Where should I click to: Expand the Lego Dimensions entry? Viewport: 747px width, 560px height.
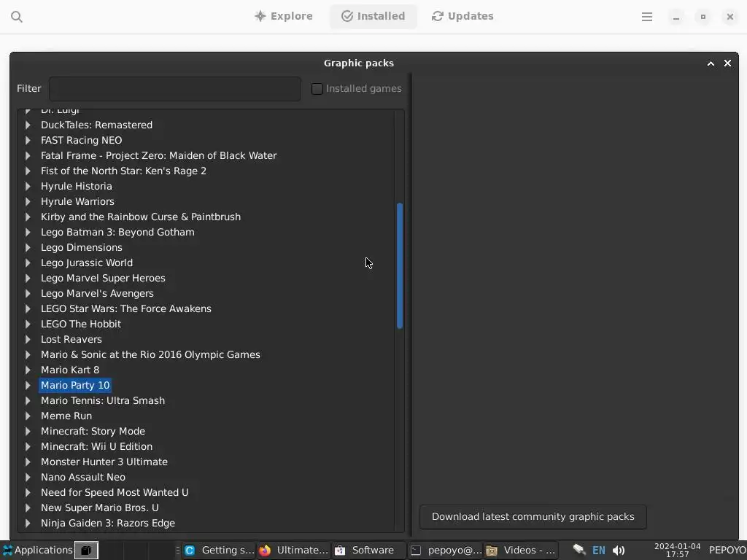(x=28, y=247)
